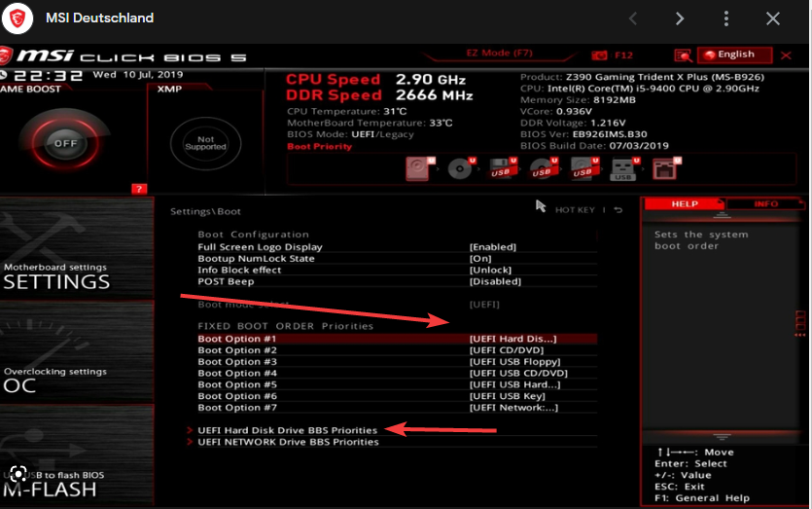The height and width of the screenshot is (509, 812).
Task: Click the HOT KEY label
Action: point(575,210)
